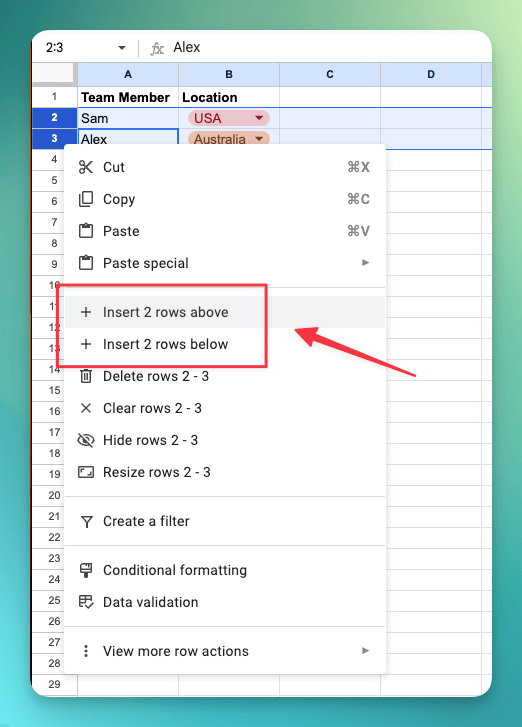
Task: Click the Paste clipboard icon
Action: [x=86, y=231]
